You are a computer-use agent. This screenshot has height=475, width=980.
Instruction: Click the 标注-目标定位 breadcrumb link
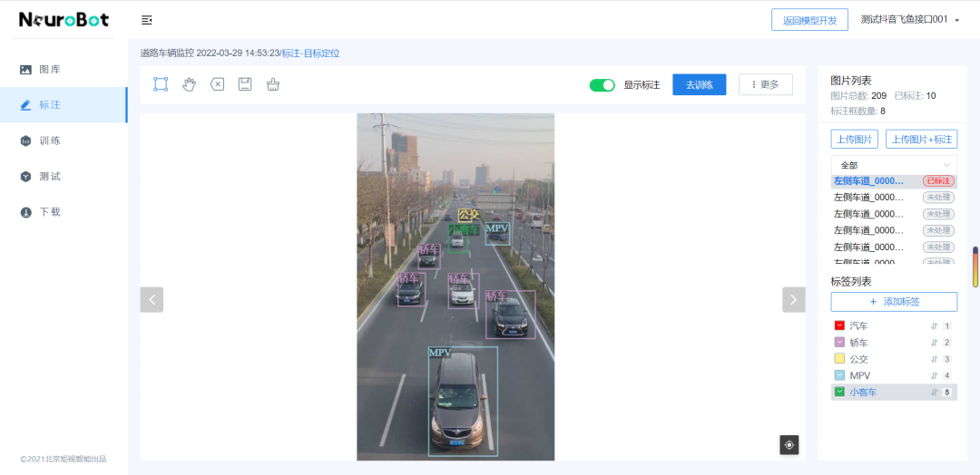(311, 53)
